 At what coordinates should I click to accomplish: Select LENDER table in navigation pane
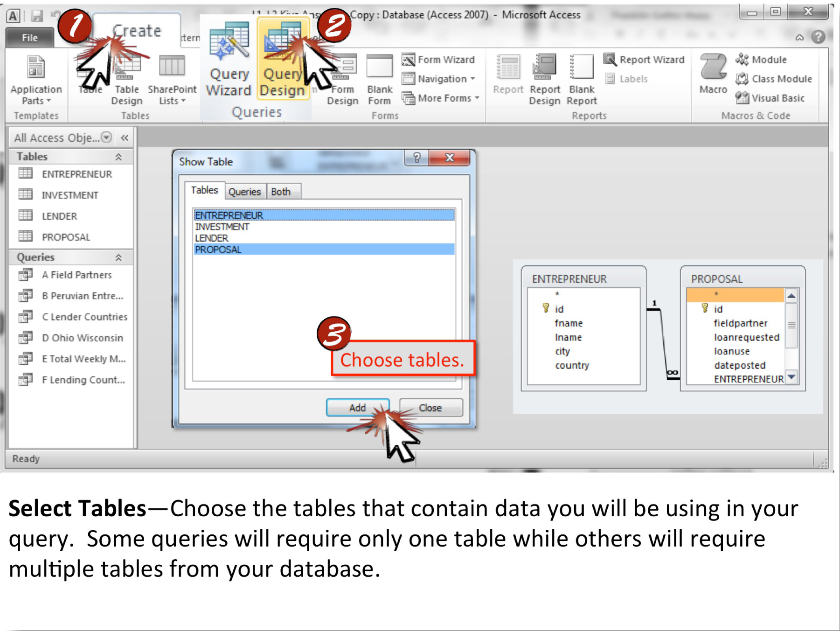click(71, 216)
